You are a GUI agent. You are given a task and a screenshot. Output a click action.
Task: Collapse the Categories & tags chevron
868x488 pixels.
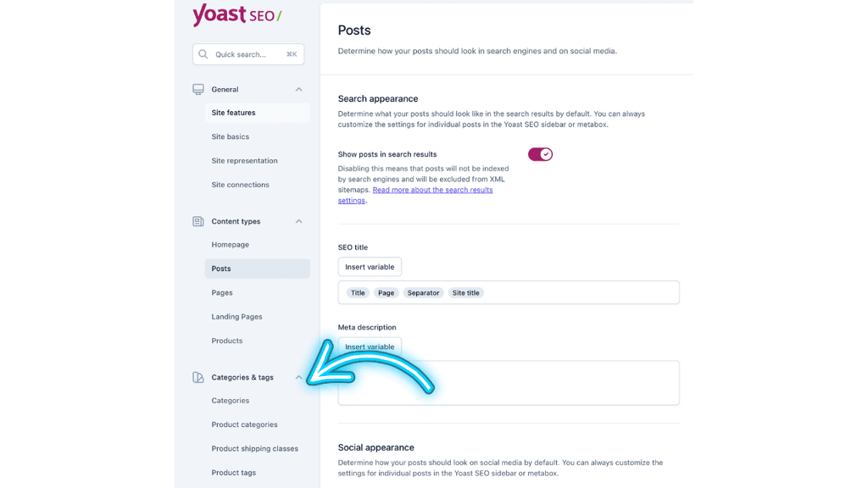coord(299,377)
